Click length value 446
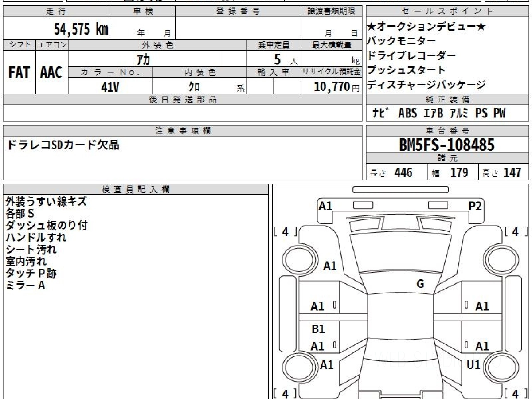532x399 pixels. click(x=403, y=172)
